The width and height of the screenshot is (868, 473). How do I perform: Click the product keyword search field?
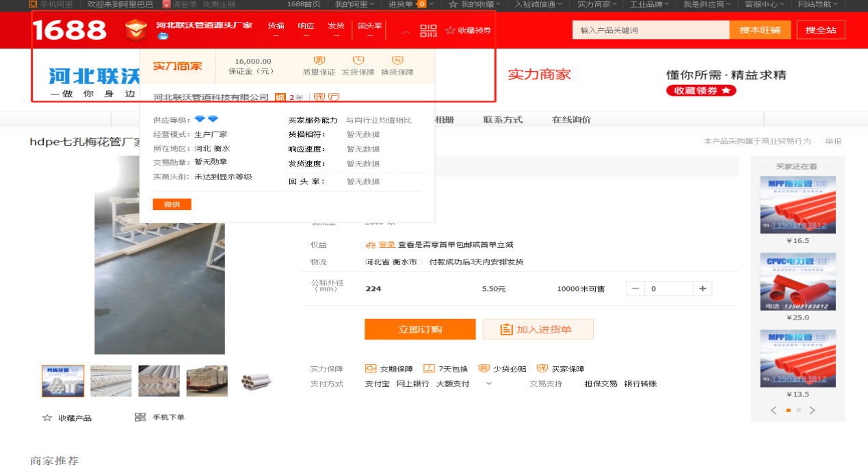point(651,30)
